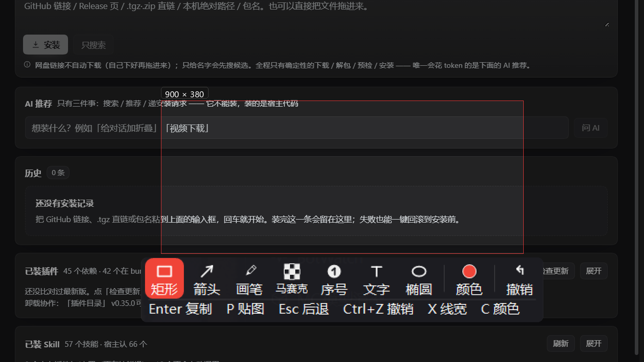Expand the 已装 Skill section with 展开

click(594, 343)
